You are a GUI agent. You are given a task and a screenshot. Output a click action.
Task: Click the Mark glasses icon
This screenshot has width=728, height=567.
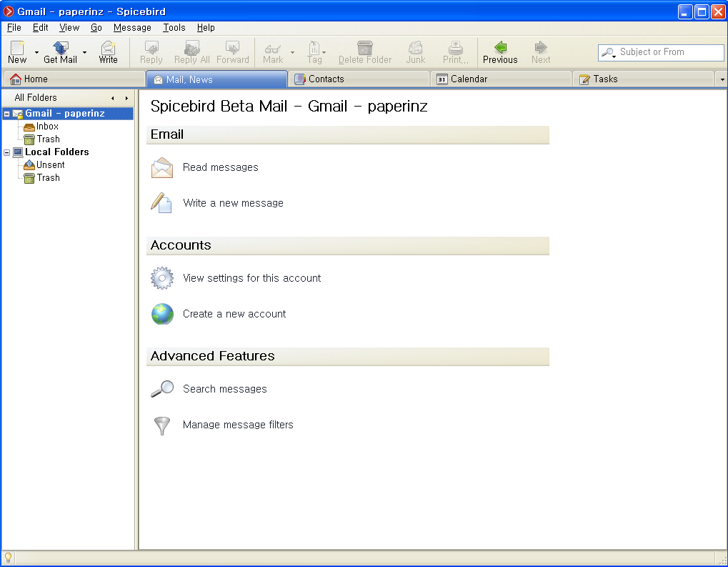point(272,49)
